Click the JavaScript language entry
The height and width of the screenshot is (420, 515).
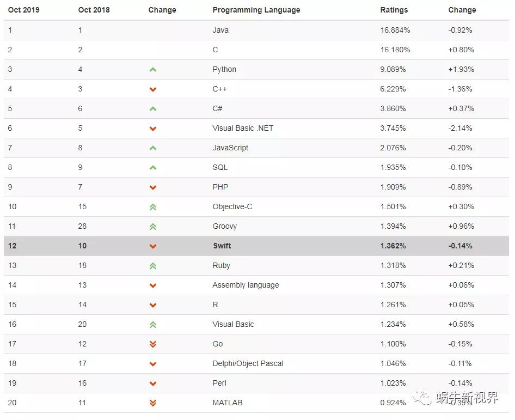[x=230, y=148]
